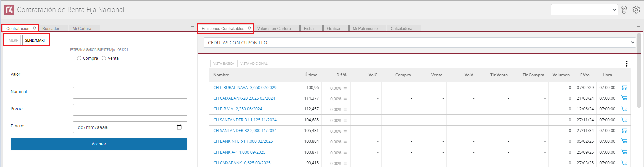
Task: Focus the F. Vcto date field
Action: click(x=130, y=127)
